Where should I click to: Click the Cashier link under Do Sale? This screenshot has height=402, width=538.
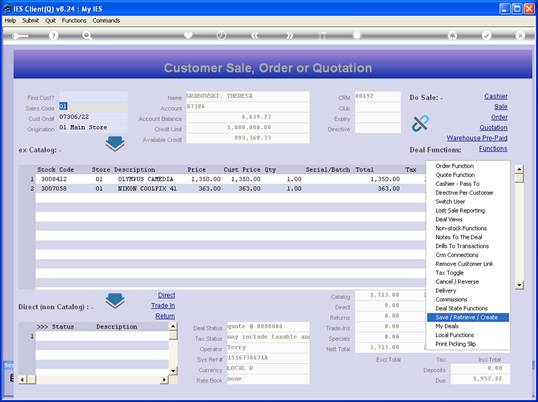[496, 96]
